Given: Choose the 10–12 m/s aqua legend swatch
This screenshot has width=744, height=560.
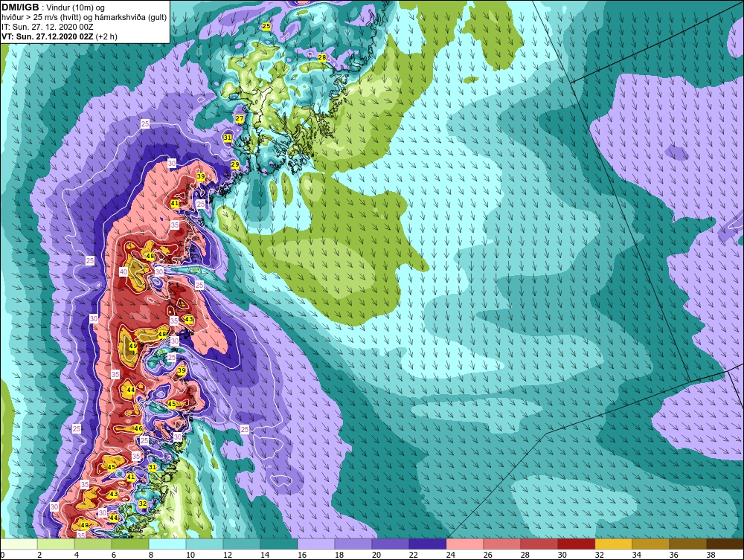Looking at the screenshot, I should (x=205, y=544).
